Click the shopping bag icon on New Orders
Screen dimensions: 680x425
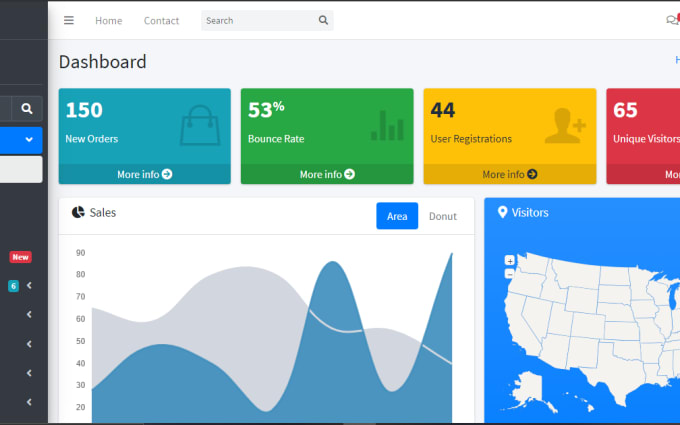(x=200, y=125)
